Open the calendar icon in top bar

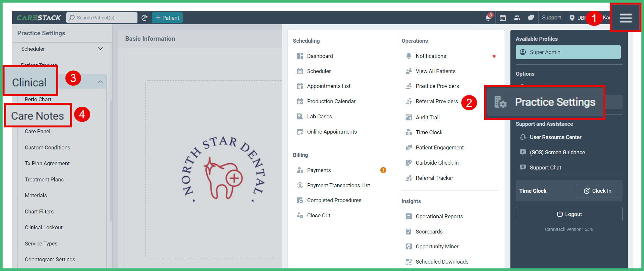[503, 18]
